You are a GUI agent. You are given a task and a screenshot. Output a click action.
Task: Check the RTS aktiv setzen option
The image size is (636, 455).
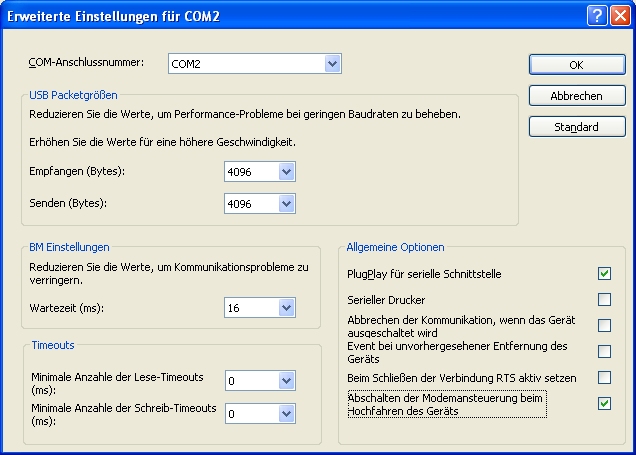604,377
